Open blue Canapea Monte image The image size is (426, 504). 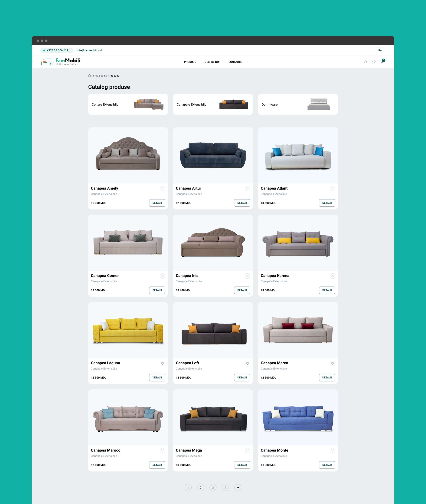coord(298,417)
